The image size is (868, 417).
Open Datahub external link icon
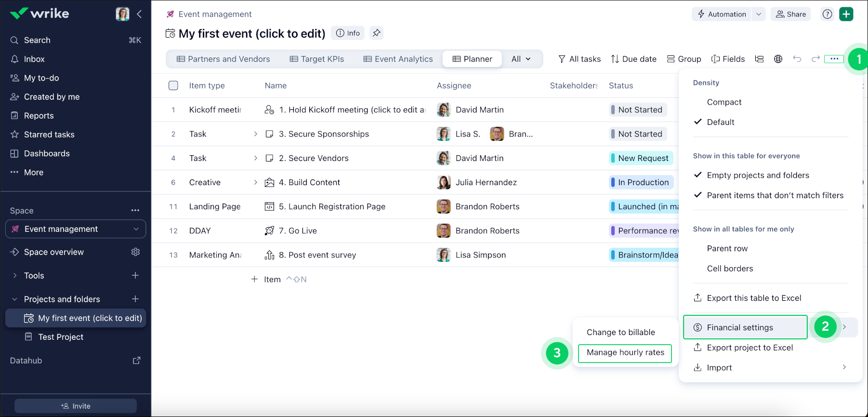coord(136,361)
